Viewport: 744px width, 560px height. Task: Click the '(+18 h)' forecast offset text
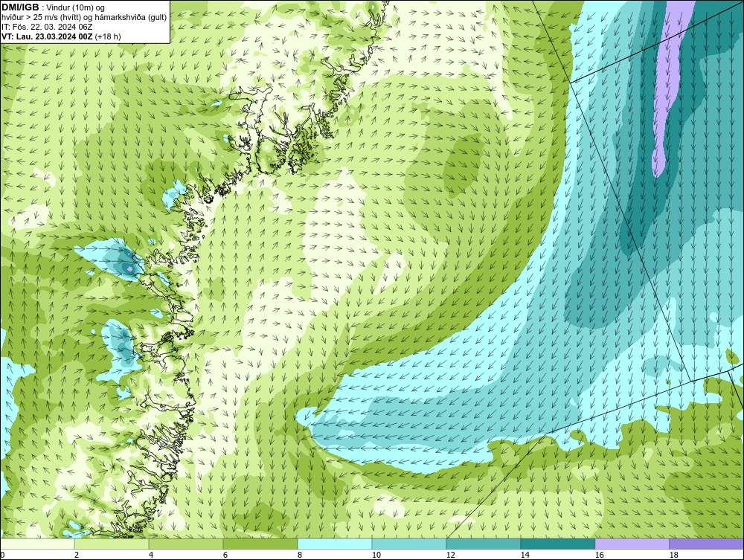pos(108,36)
